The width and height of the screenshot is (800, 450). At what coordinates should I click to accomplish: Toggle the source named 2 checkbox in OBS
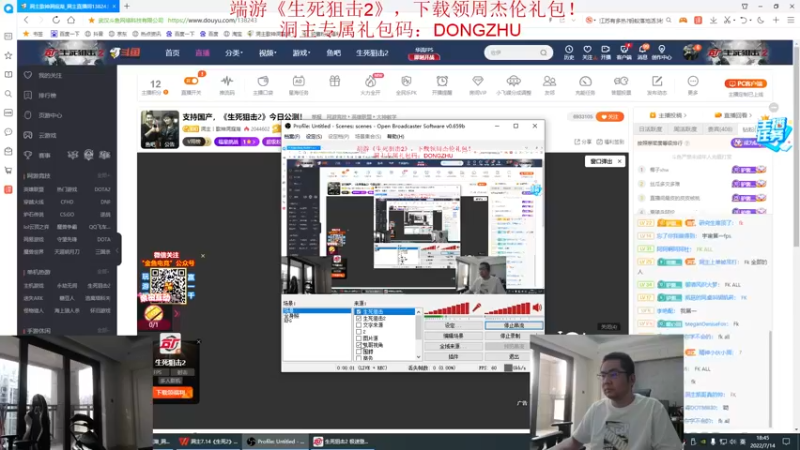click(x=359, y=332)
